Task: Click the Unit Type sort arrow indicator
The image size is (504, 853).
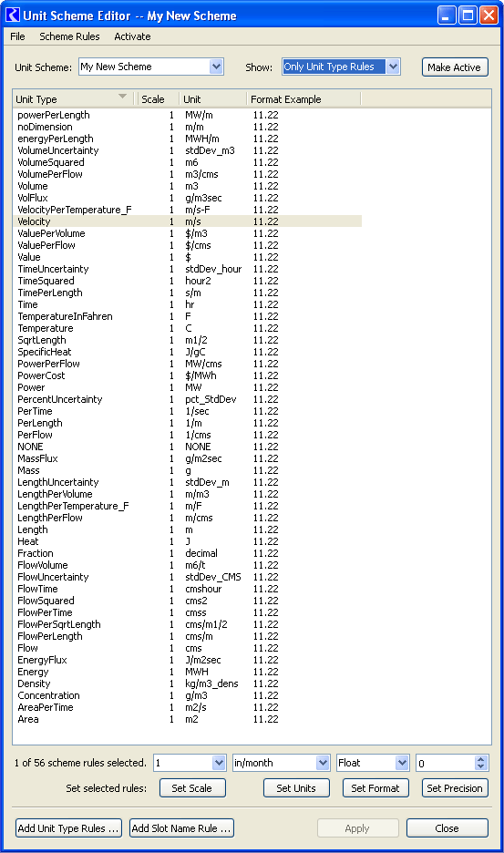Action: (x=122, y=97)
